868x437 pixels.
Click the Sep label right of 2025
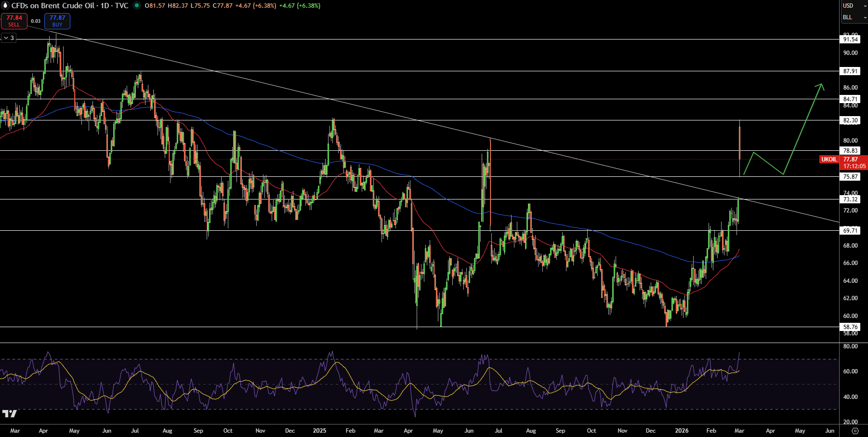pos(560,431)
